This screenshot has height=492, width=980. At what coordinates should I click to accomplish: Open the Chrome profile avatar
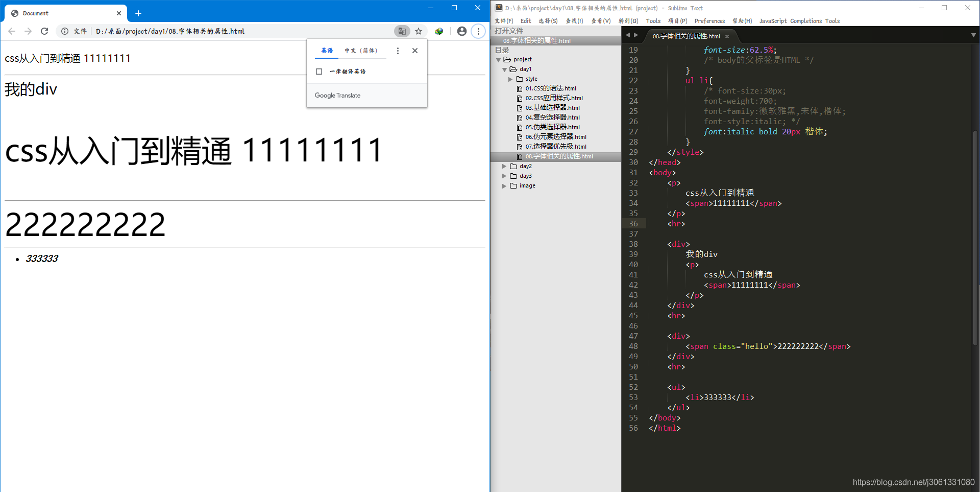[x=462, y=31]
